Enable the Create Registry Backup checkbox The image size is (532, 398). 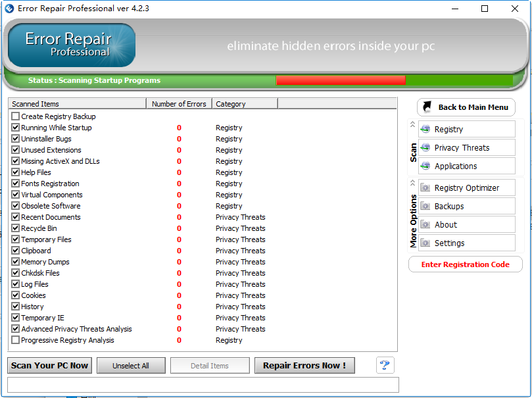pyautogui.click(x=15, y=116)
